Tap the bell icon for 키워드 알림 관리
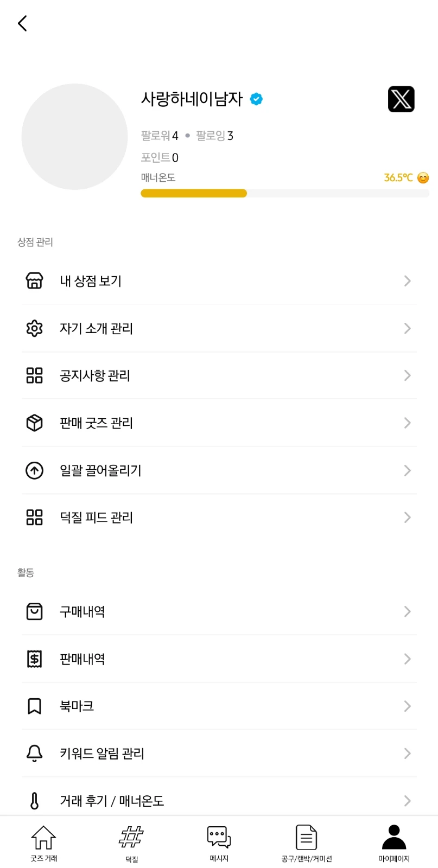The width and height of the screenshot is (438, 868). pyautogui.click(x=34, y=754)
